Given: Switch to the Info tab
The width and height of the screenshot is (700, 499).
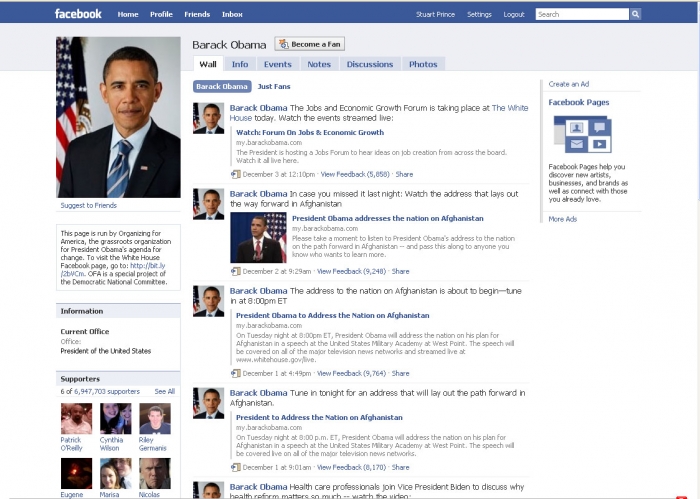Looking at the screenshot, I should pyautogui.click(x=240, y=64).
